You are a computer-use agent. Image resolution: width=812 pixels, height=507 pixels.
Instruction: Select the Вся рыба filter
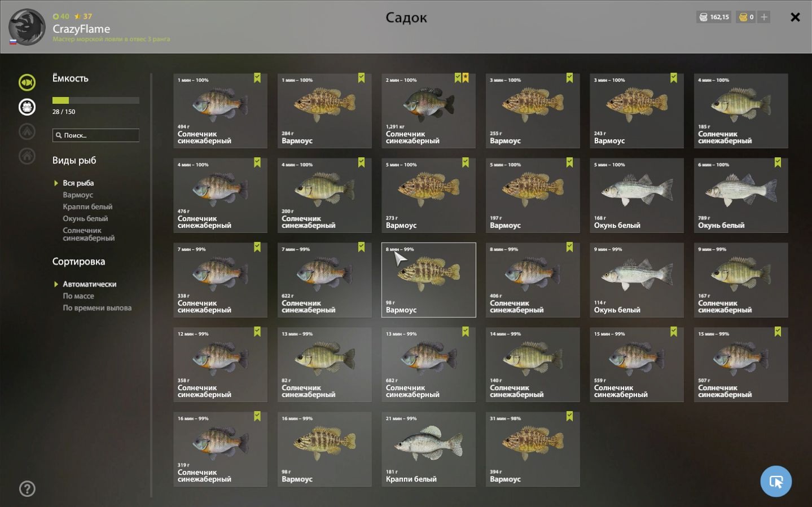coord(78,183)
